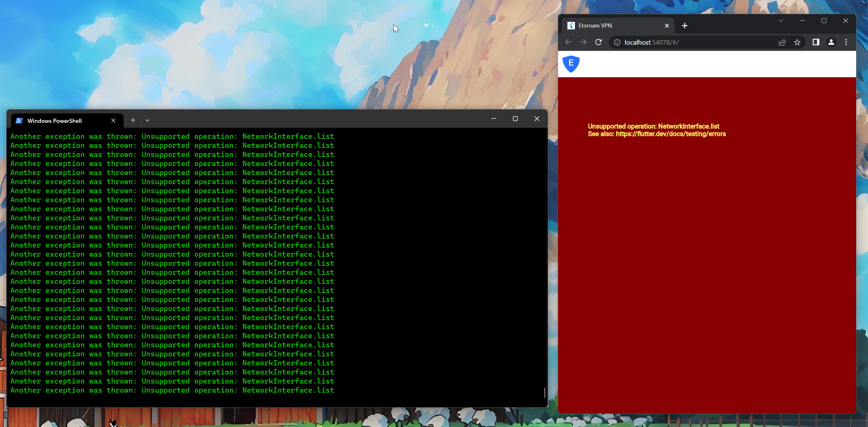Click the forward navigation arrow

pyautogui.click(x=583, y=42)
